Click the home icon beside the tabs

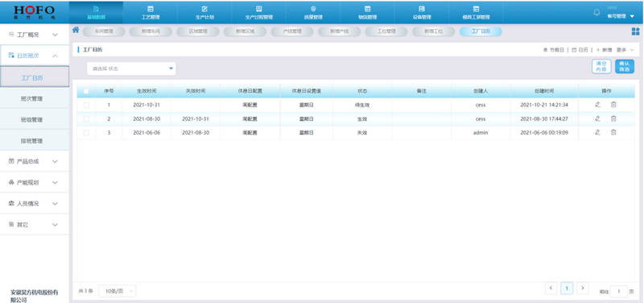pos(76,30)
